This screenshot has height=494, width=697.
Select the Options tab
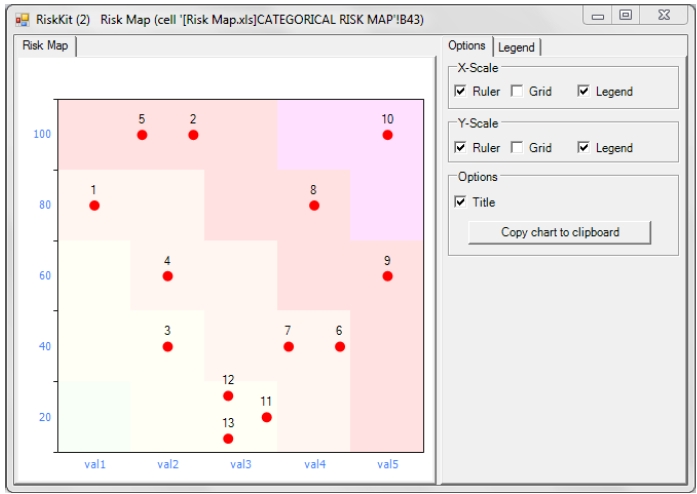click(x=467, y=46)
